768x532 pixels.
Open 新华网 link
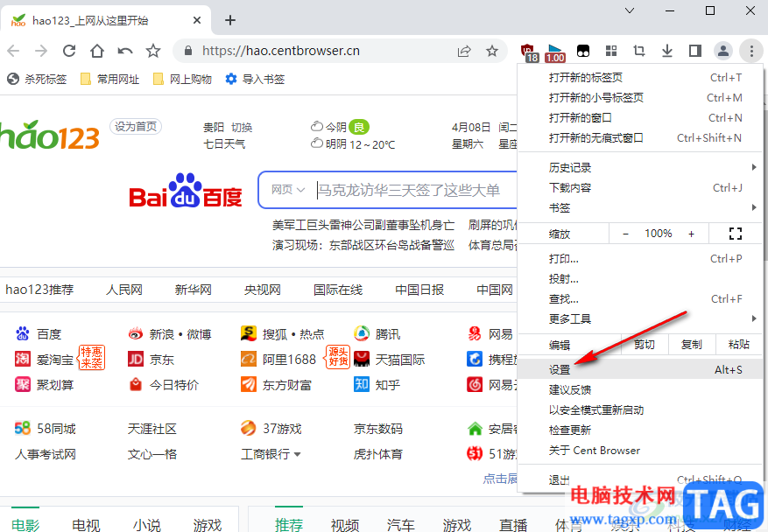193,290
